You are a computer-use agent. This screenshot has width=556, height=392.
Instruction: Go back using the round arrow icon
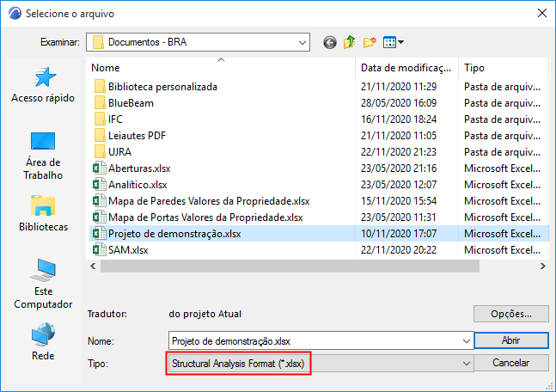click(330, 43)
